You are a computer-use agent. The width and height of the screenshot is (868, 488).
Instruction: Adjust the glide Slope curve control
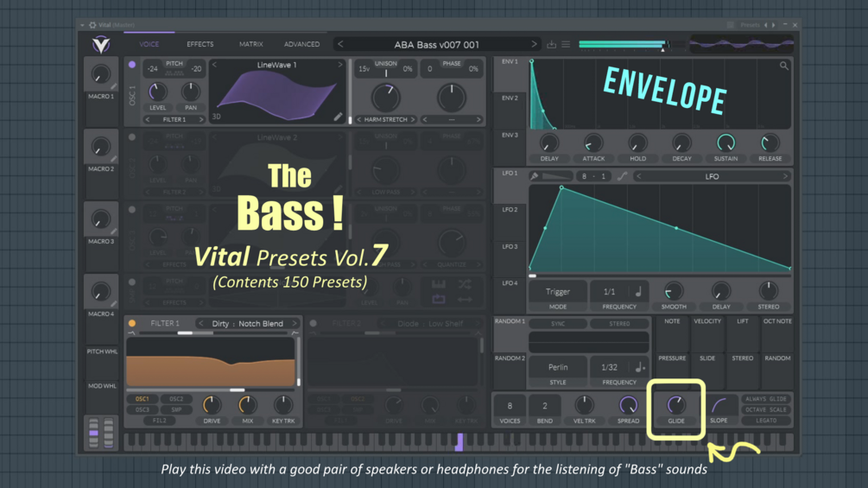click(x=719, y=406)
